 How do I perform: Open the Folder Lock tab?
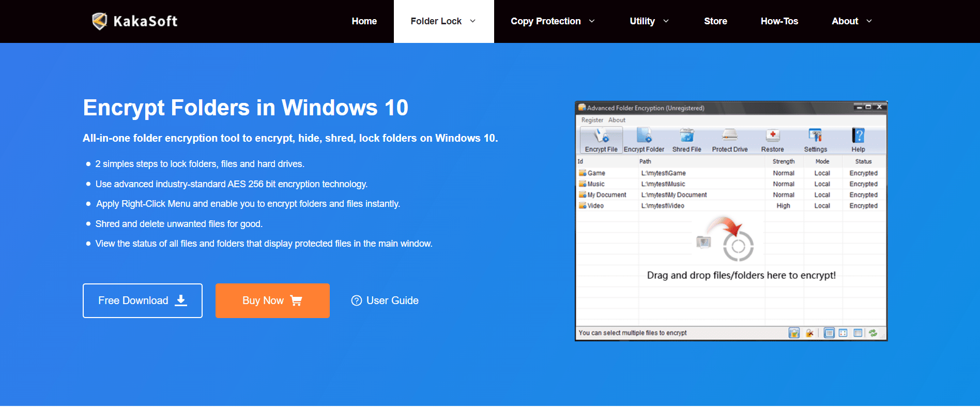(443, 21)
